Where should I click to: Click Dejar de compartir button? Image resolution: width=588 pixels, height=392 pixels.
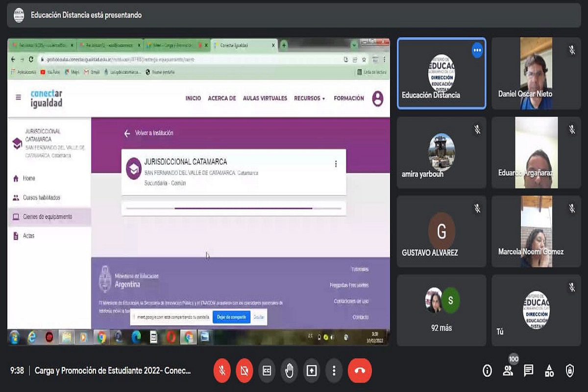click(x=231, y=317)
